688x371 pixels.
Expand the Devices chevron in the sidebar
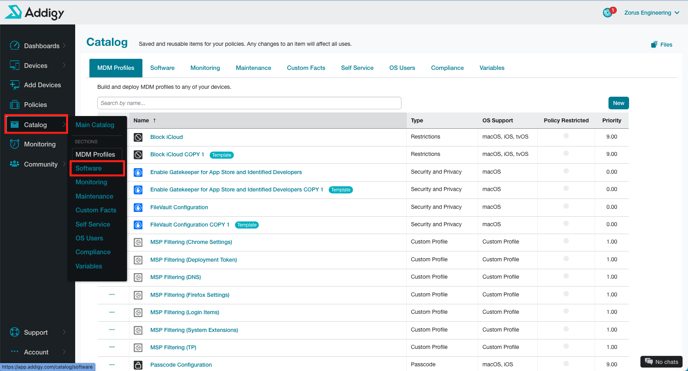click(64, 65)
